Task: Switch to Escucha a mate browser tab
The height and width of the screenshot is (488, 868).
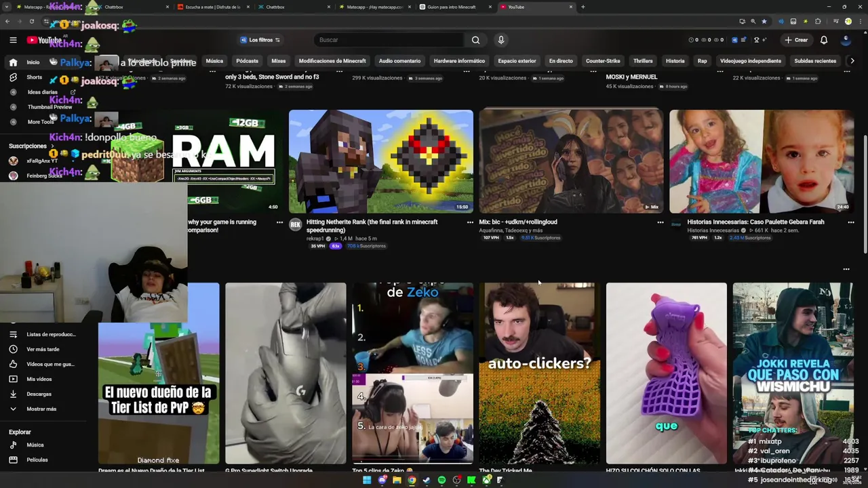Action: [x=212, y=7]
